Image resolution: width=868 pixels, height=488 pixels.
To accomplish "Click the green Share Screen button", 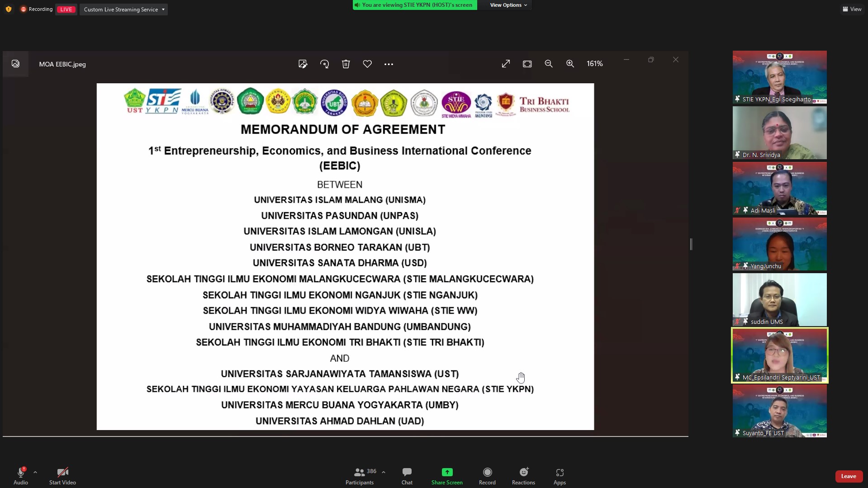I will (447, 476).
